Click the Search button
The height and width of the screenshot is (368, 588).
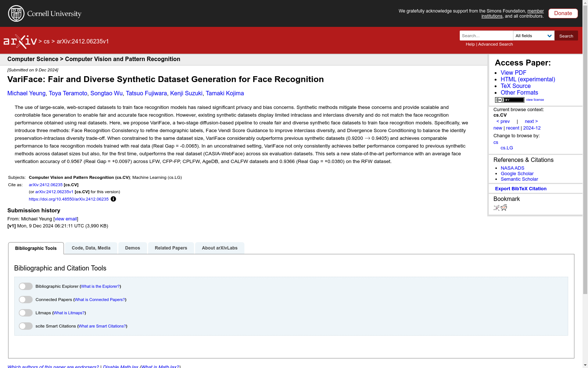(566, 36)
